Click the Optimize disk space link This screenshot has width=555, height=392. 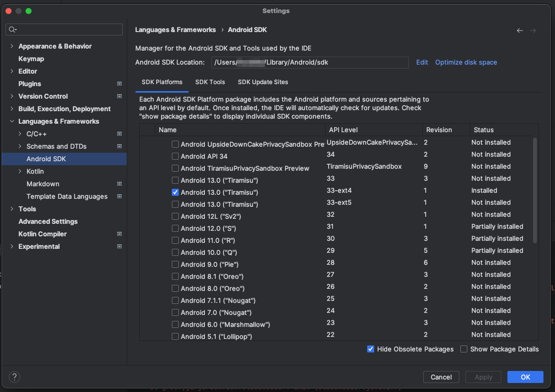[466, 63]
